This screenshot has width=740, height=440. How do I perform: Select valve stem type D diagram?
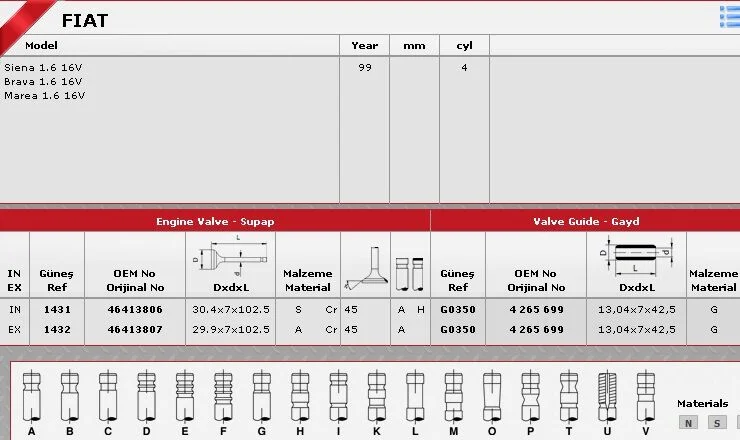pyautogui.click(x=147, y=396)
